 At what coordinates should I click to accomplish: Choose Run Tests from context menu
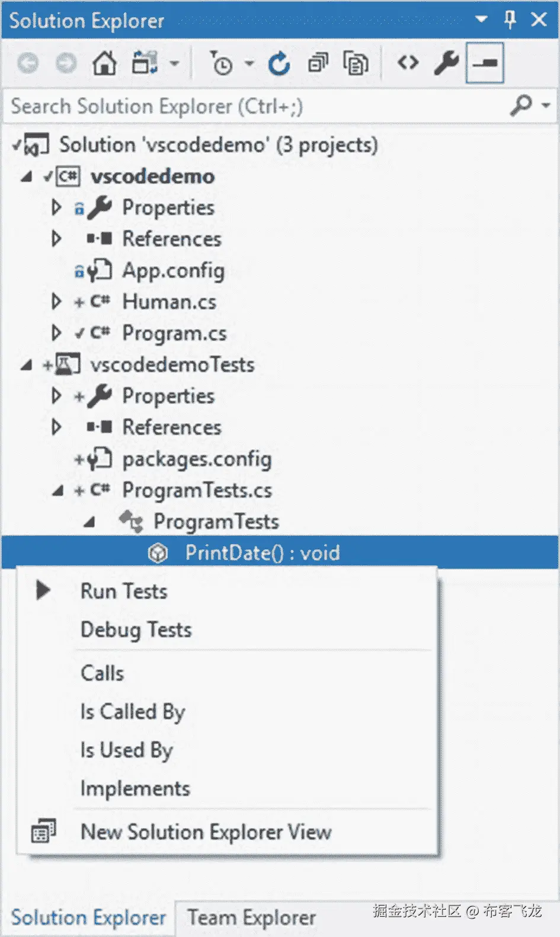coord(124,591)
